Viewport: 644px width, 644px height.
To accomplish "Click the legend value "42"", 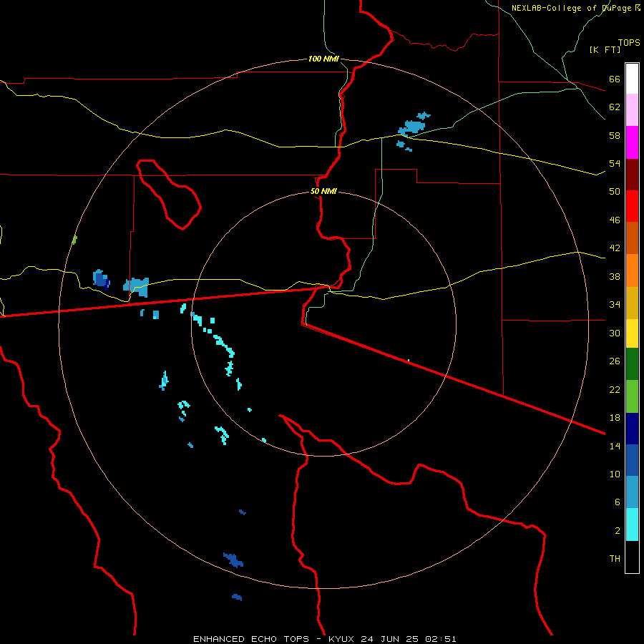I will click(615, 248).
